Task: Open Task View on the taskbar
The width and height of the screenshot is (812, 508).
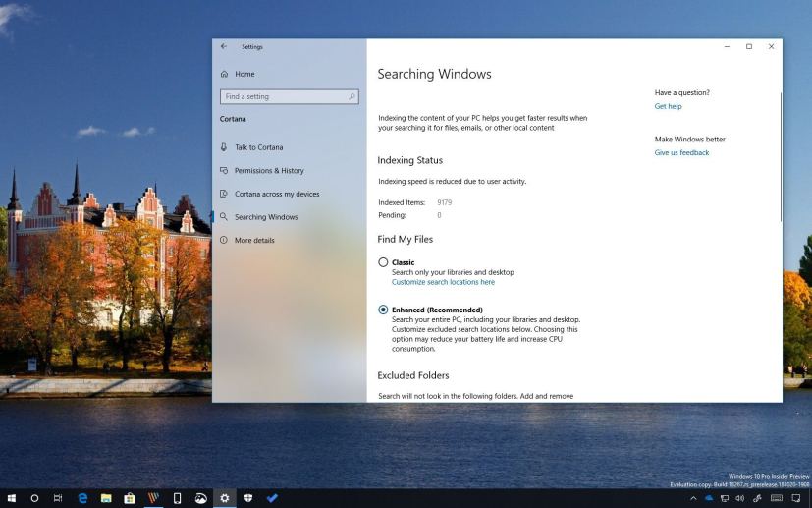Action: pyautogui.click(x=58, y=499)
